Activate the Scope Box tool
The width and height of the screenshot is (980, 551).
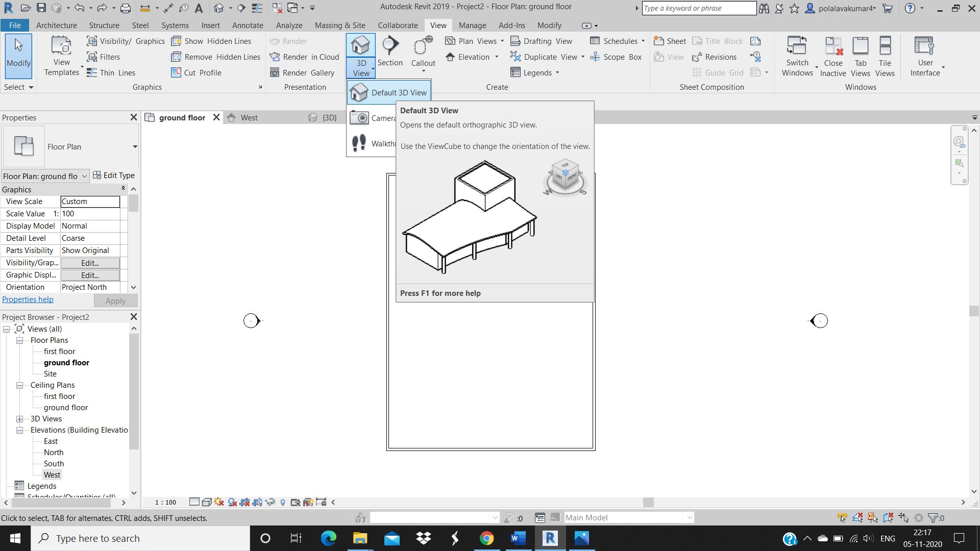point(616,57)
